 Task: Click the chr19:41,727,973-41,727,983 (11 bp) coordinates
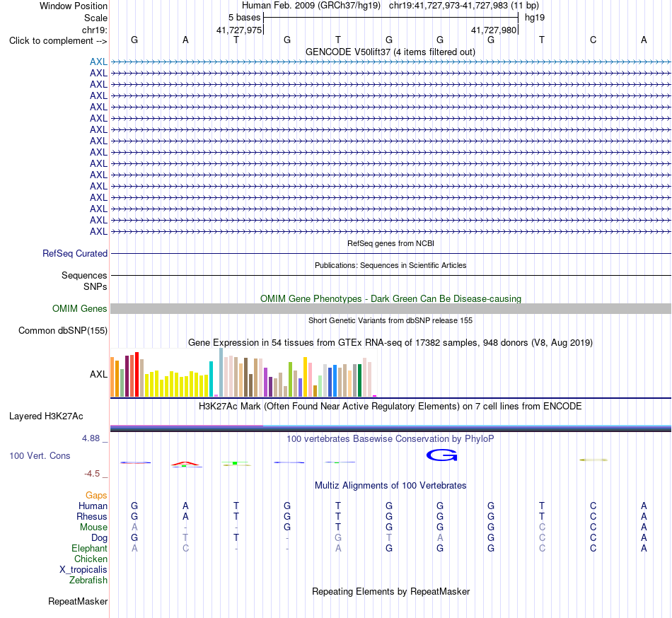[x=464, y=6]
